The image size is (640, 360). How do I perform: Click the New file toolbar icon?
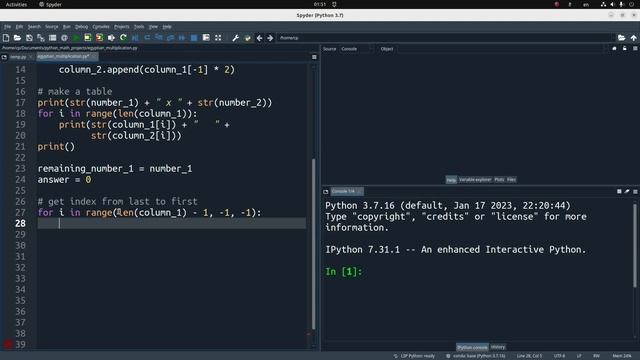pos(6,38)
